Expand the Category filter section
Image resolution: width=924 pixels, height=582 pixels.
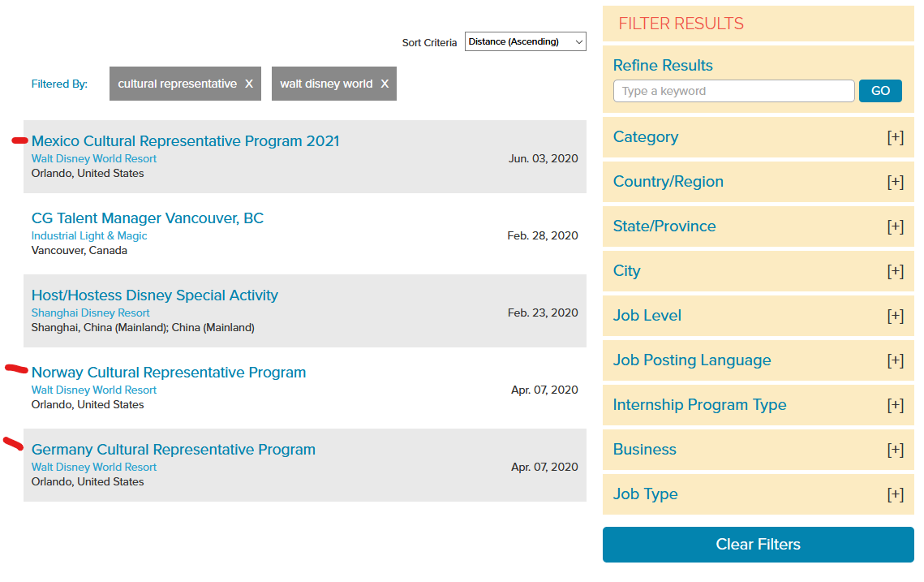[x=895, y=137]
